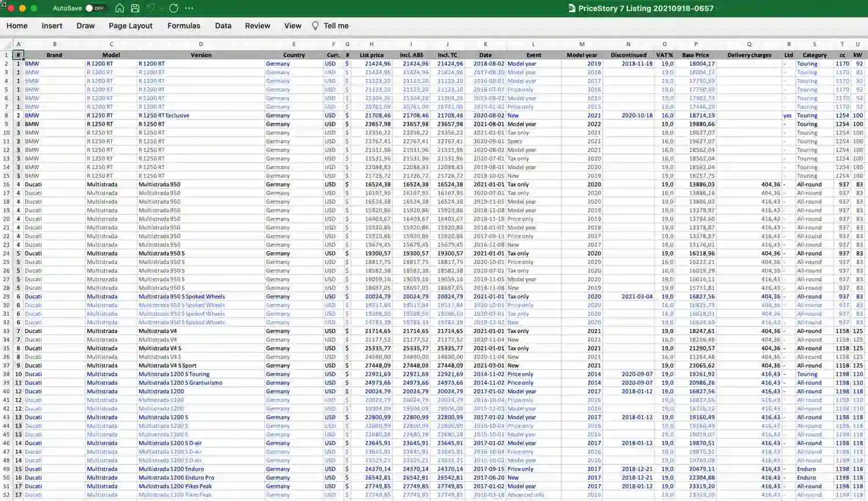This screenshot has height=501, width=868.
Task: Click the Country header cell
Action: click(x=294, y=55)
